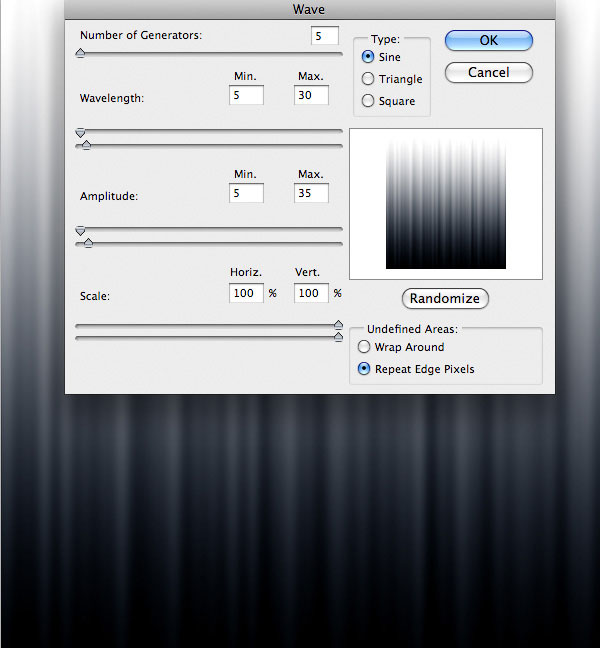Click the Wavelength minimum slider handle
This screenshot has height=648, width=600.
81,133
